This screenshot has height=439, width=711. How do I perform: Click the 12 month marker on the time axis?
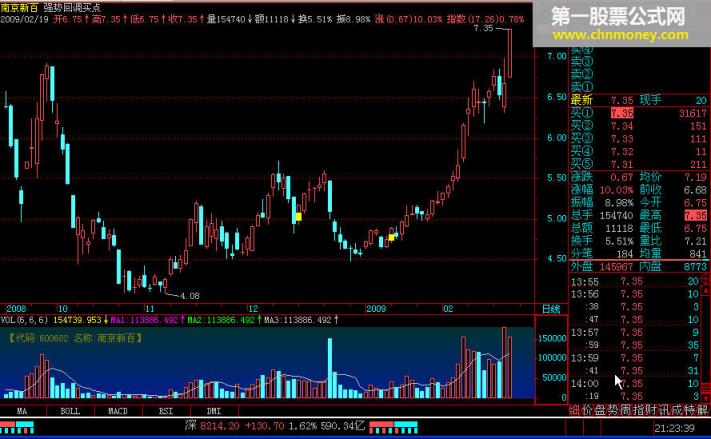253,309
